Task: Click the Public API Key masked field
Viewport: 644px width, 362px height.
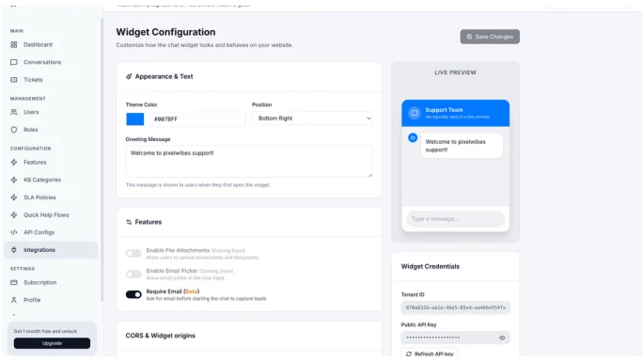Action: 455,338
